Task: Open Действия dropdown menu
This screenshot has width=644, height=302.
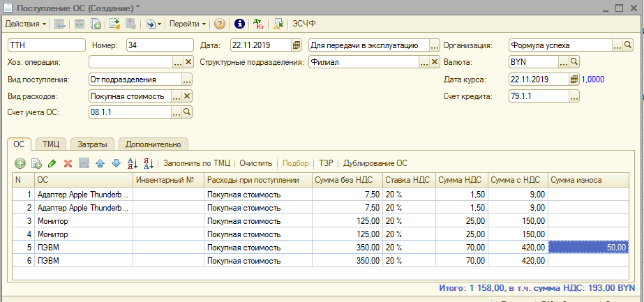Action: pos(26,24)
